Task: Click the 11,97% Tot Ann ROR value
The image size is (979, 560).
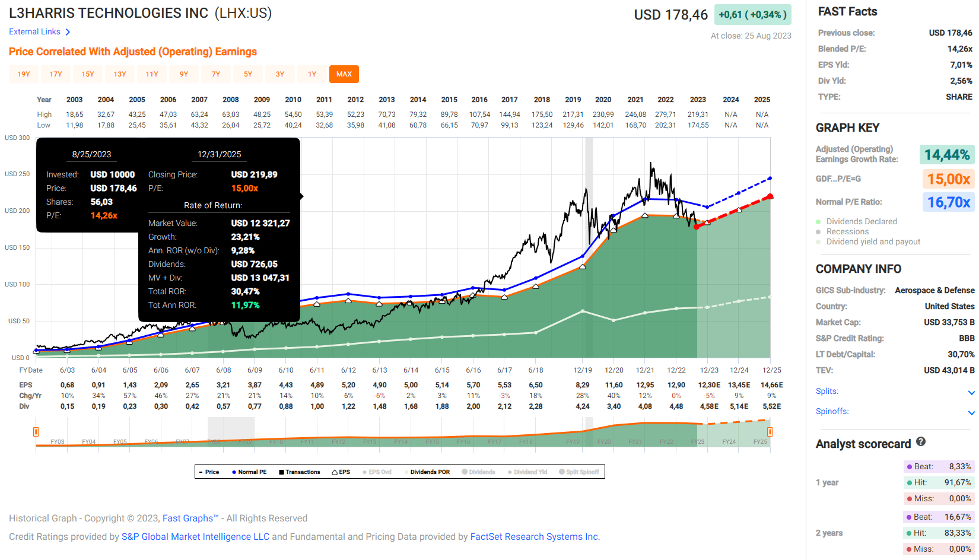Action: coord(246,306)
